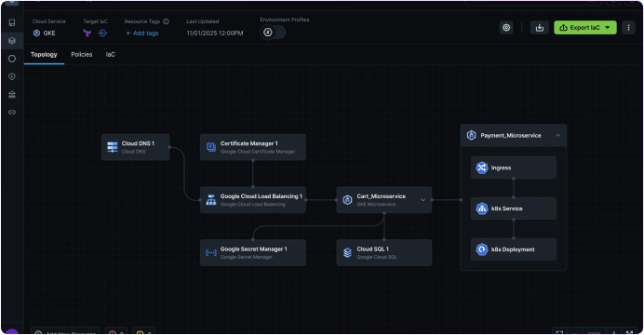644x335 pixels.
Task: Select the Google Secret Manager 1 icon
Action: 211,252
